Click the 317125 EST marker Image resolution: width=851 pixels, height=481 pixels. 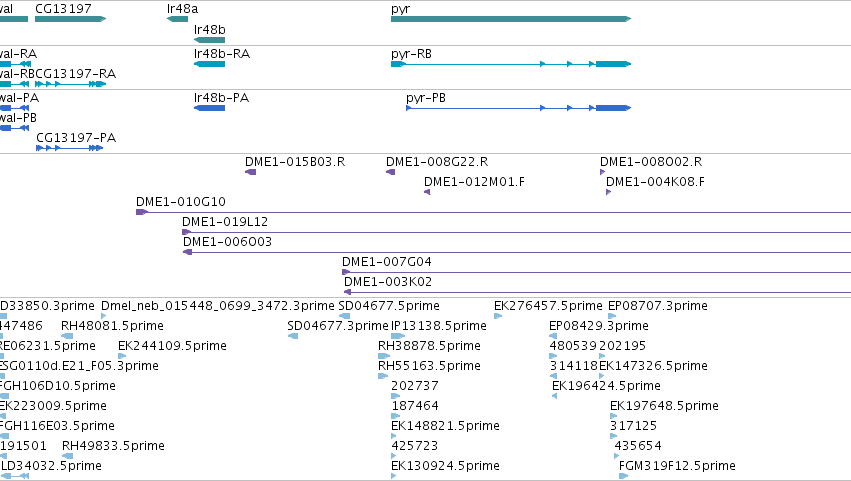tap(614, 436)
